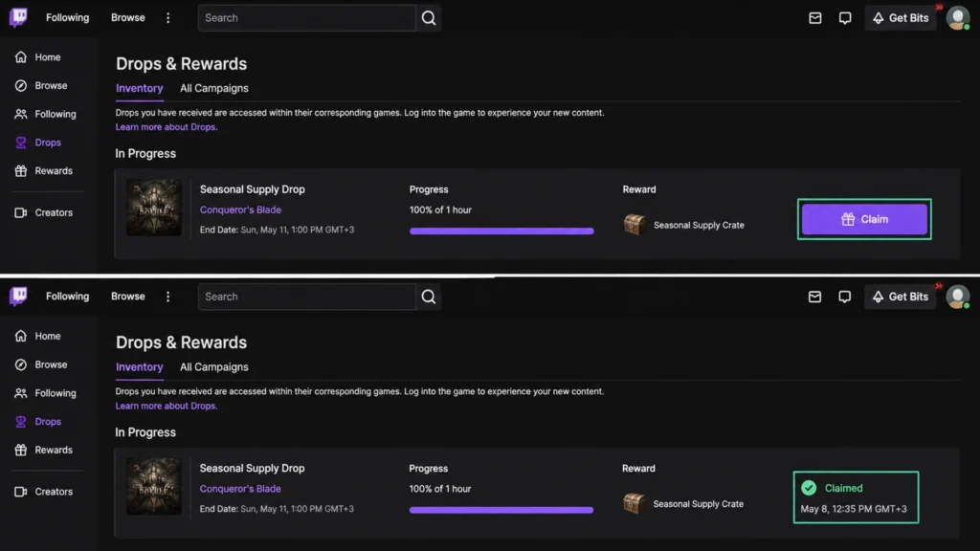This screenshot has width=980, height=551.
Task: Click the progress bar in lower screenshot
Action: point(501,510)
